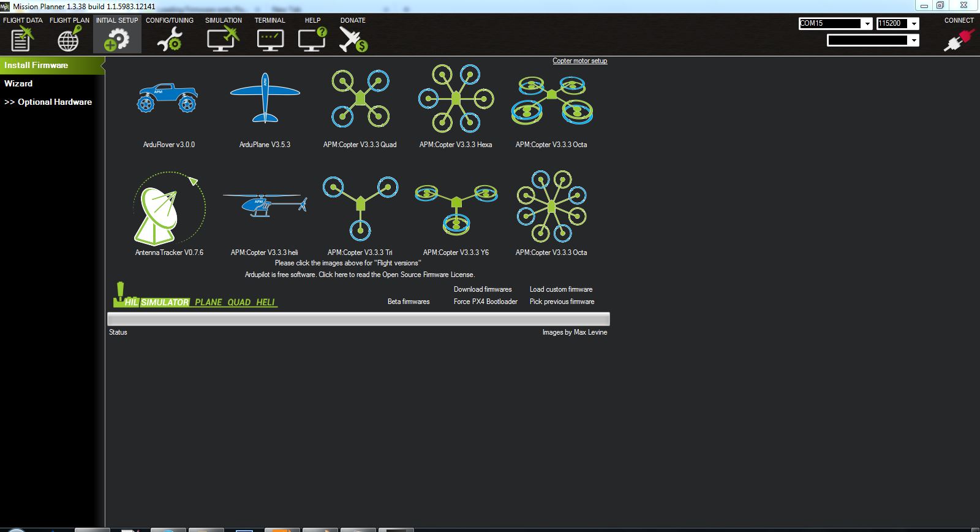Viewport: 980px width, 532px height.
Task: Open the Wizard sidebar item
Action: [x=18, y=83]
